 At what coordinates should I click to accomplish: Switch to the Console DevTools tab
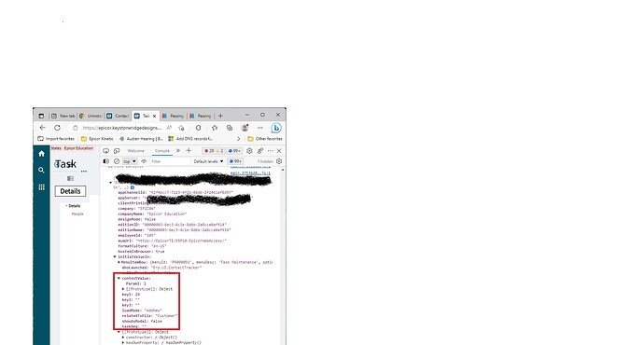click(161, 151)
